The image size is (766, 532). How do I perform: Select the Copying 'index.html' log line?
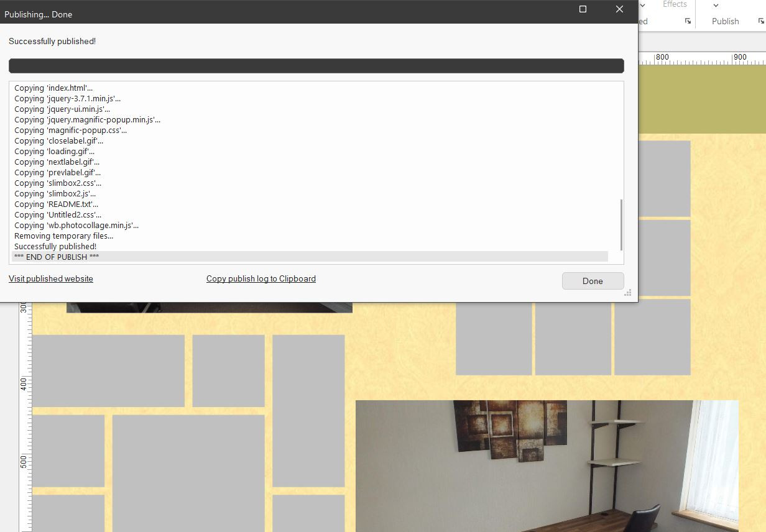click(x=310, y=88)
